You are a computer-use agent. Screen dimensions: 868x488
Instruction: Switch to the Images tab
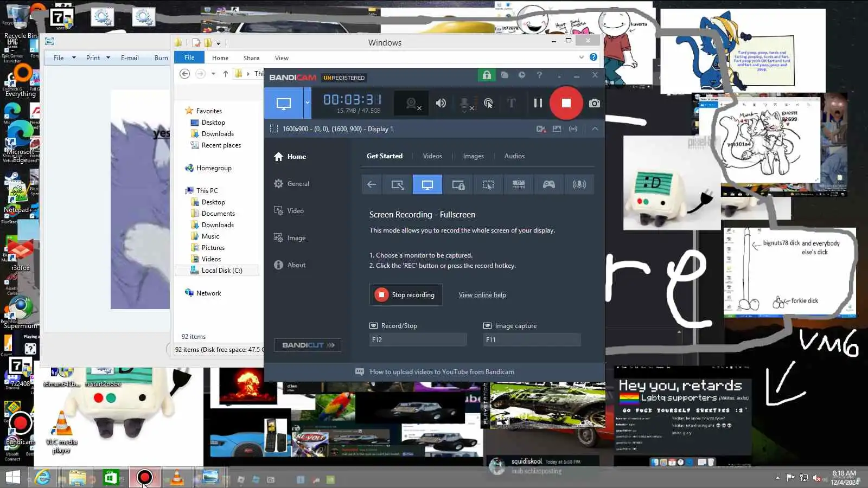pyautogui.click(x=474, y=156)
